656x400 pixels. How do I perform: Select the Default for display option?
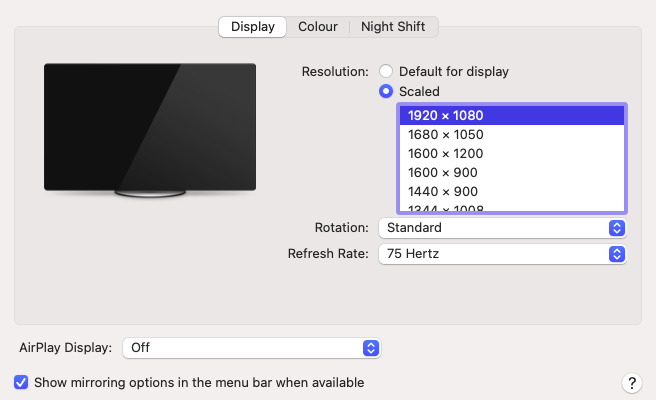pyautogui.click(x=386, y=72)
